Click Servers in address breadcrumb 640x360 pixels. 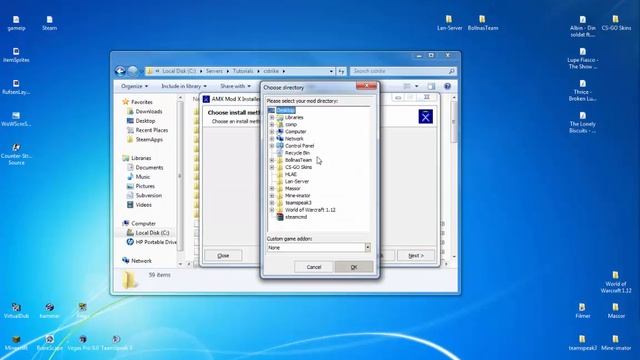click(214, 71)
